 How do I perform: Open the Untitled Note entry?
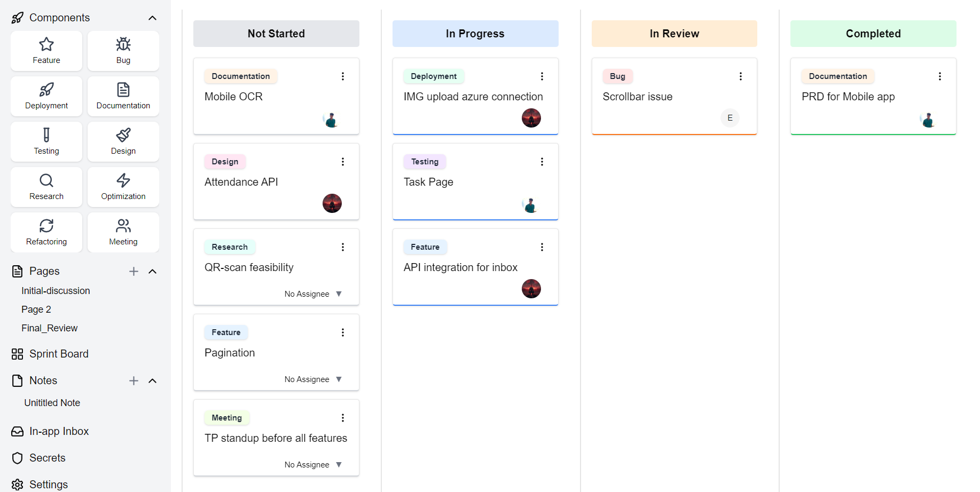(52, 403)
